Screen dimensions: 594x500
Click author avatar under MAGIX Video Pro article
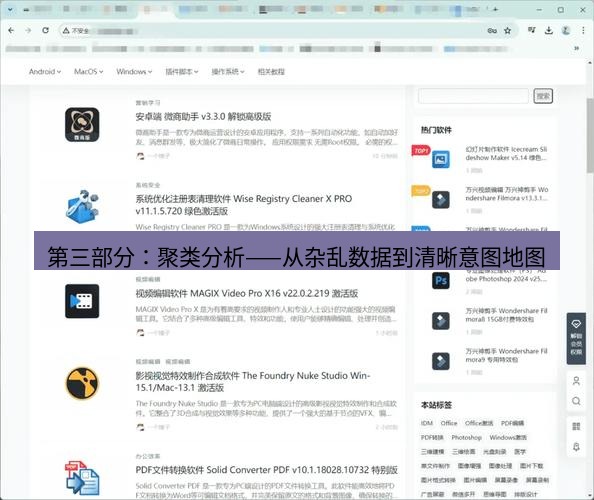click(140, 333)
